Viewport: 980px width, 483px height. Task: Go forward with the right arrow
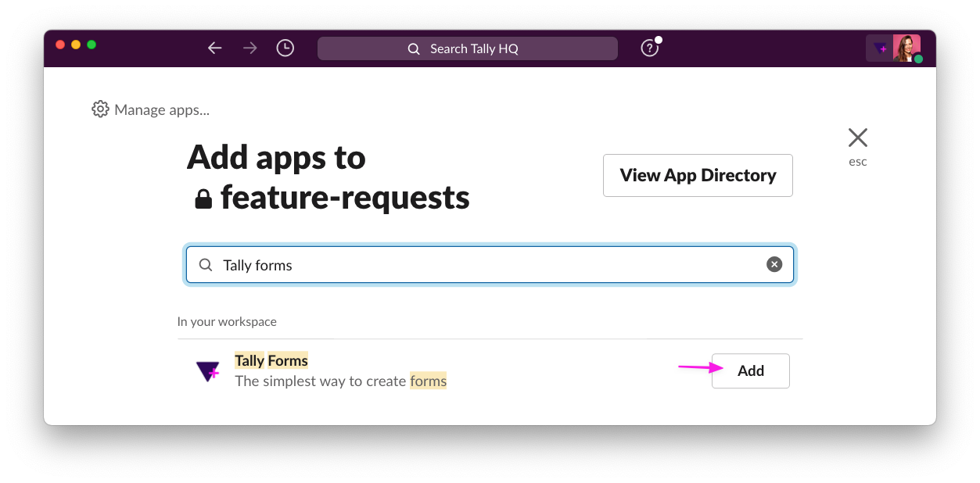250,48
